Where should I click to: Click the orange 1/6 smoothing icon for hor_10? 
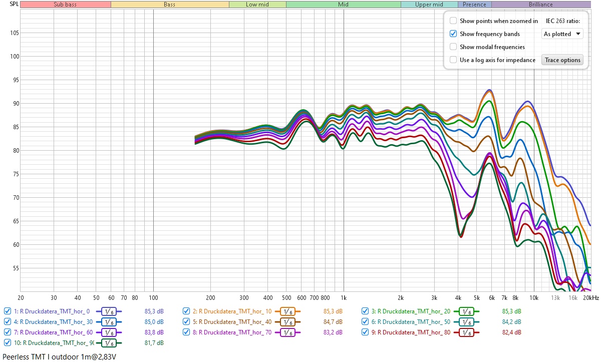point(287,311)
